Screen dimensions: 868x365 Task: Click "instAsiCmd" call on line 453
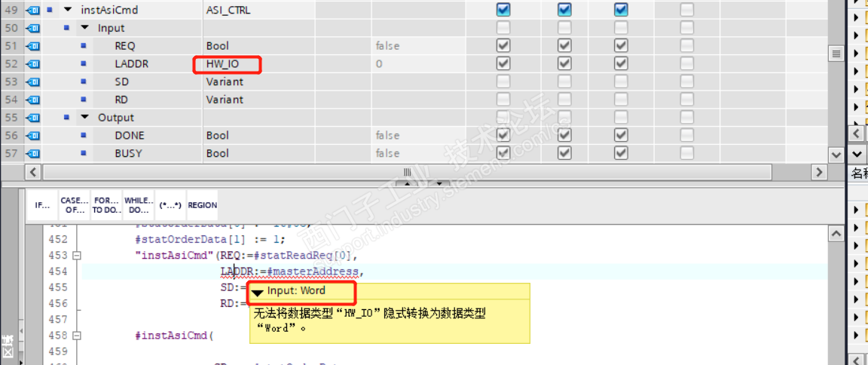coord(176,256)
